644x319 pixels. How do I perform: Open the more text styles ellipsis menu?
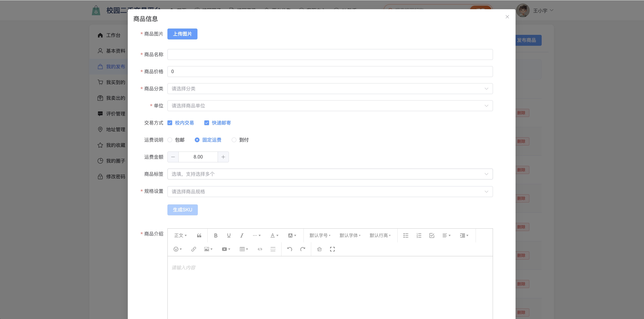coord(257,235)
